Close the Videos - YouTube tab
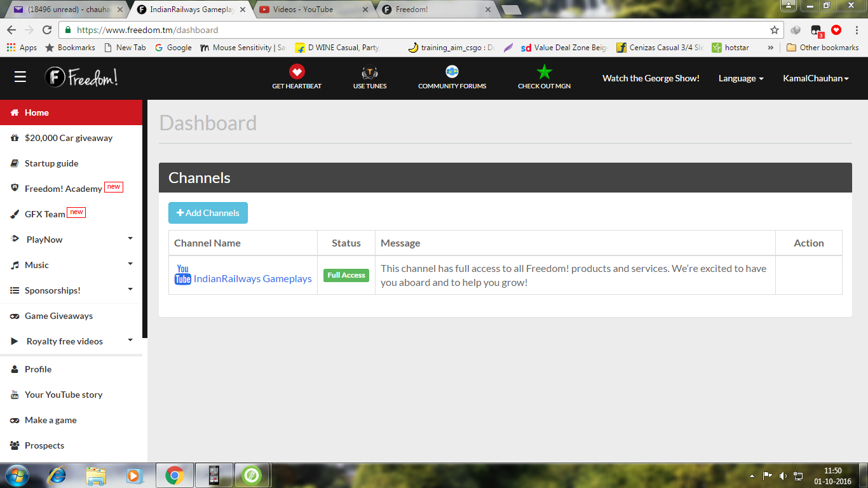This screenshot has width=868, height=488. point(364,10)
